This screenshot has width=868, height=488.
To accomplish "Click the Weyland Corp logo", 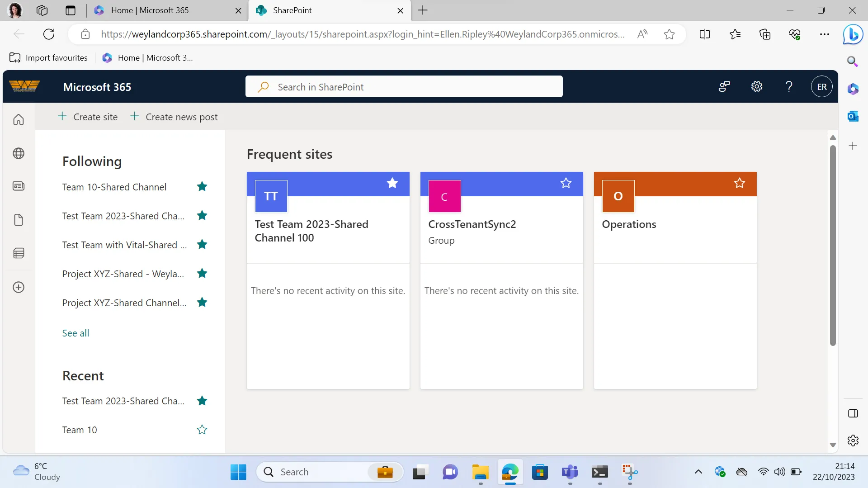I will click(24, 86).
